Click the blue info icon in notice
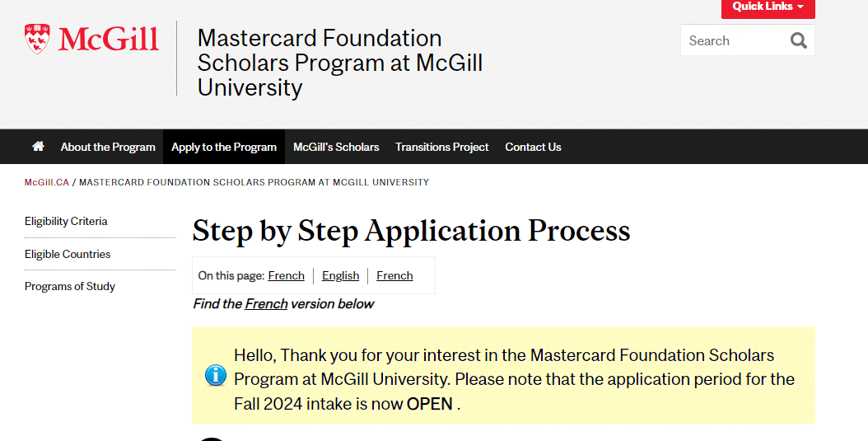Image resolution: width=868 pixels, height=441 pixels. point(216,376)
